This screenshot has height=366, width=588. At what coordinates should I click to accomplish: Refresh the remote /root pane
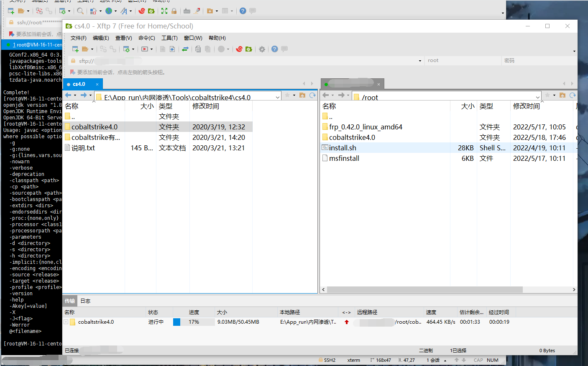click(573, 95)
